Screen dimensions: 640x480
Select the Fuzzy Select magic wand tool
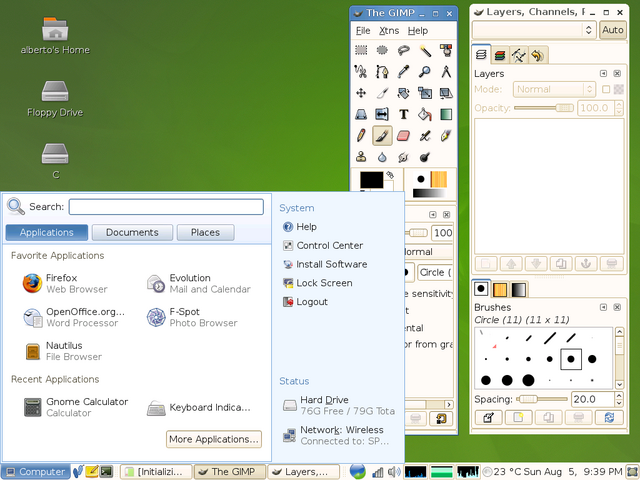click(x=424, y=51)
